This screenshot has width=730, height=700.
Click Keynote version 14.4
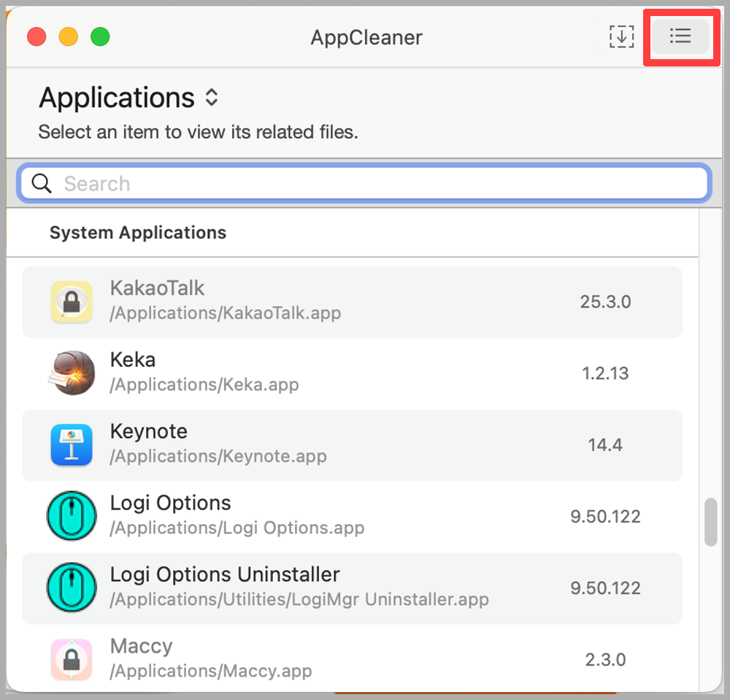pyautogui.click(x=605, y=445)
